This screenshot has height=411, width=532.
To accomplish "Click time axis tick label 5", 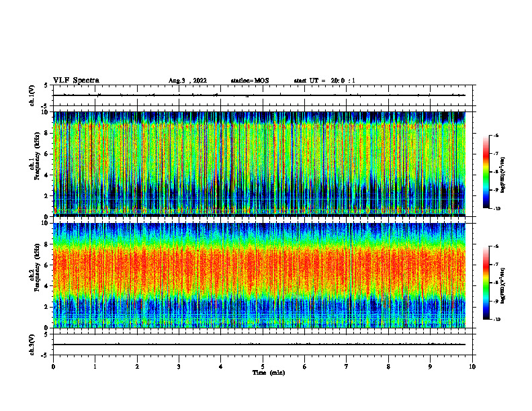I will [x=263, y=367].
